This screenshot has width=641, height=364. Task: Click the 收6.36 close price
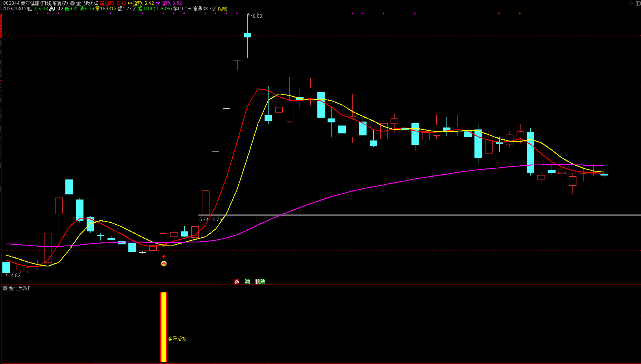click(87, 9)
